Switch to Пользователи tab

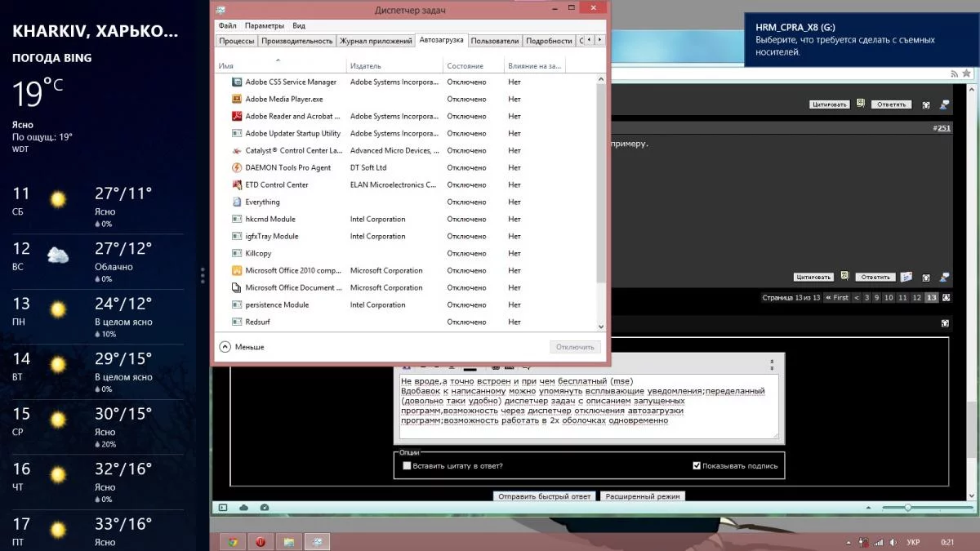click(x=495, y=41)
